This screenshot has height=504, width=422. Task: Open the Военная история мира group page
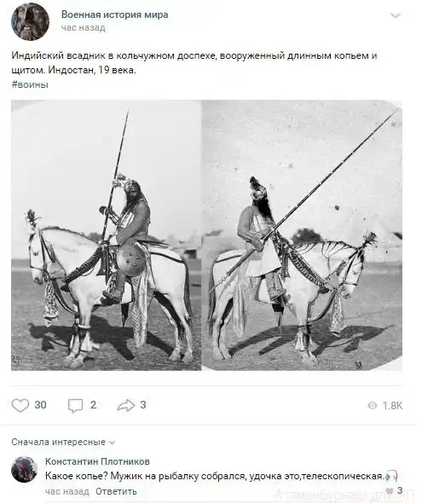point(115,14)
